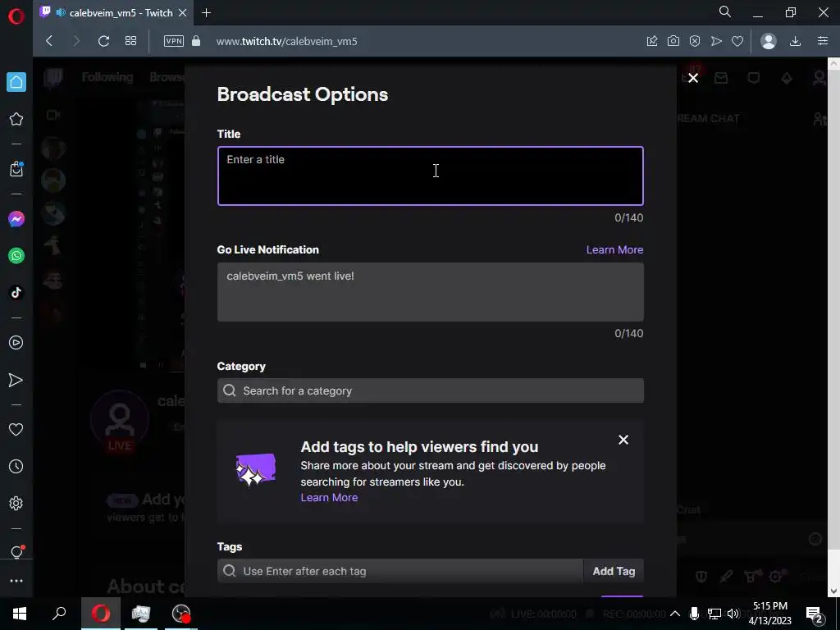Reload the Twitch page

(103, 41)
